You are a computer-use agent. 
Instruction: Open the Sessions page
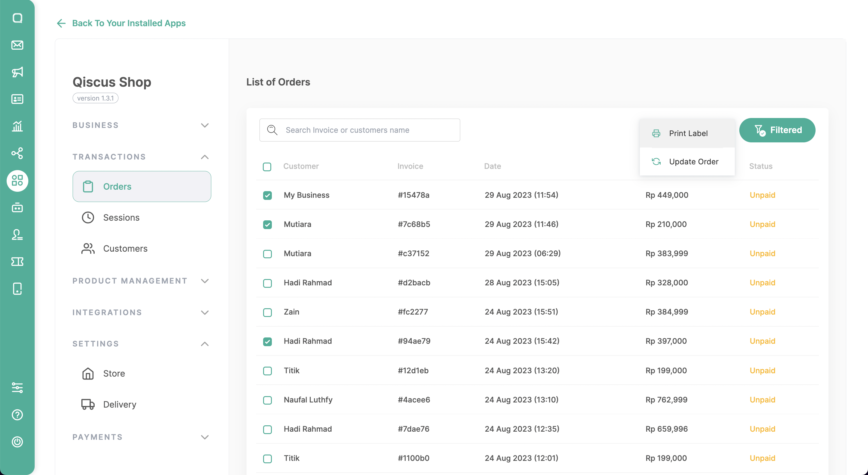click(121, 217)
